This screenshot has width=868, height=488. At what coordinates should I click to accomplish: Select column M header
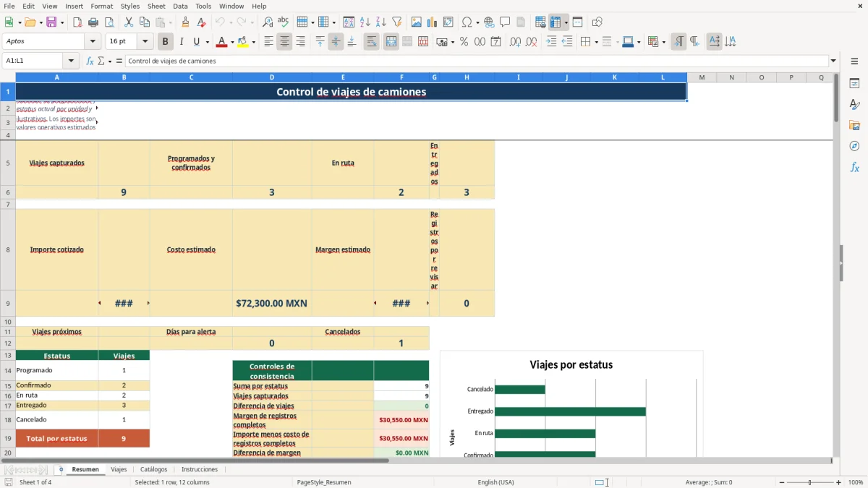(x=702, y=77)
